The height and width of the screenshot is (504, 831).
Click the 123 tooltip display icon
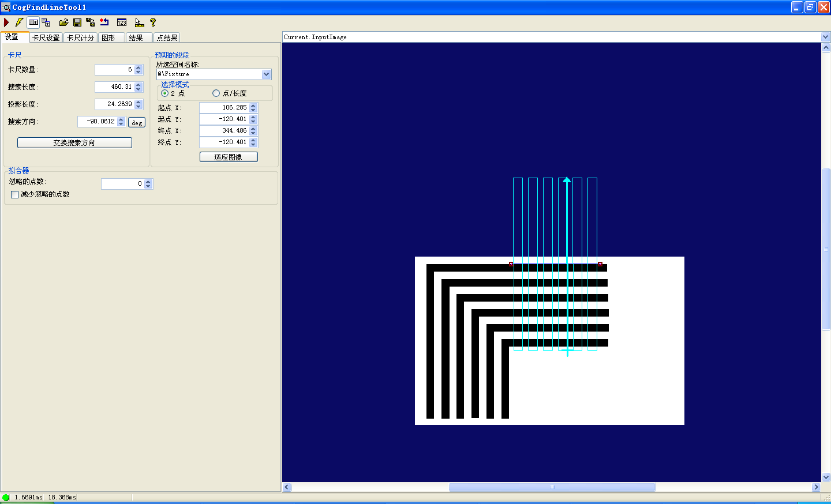pos(122,22)
